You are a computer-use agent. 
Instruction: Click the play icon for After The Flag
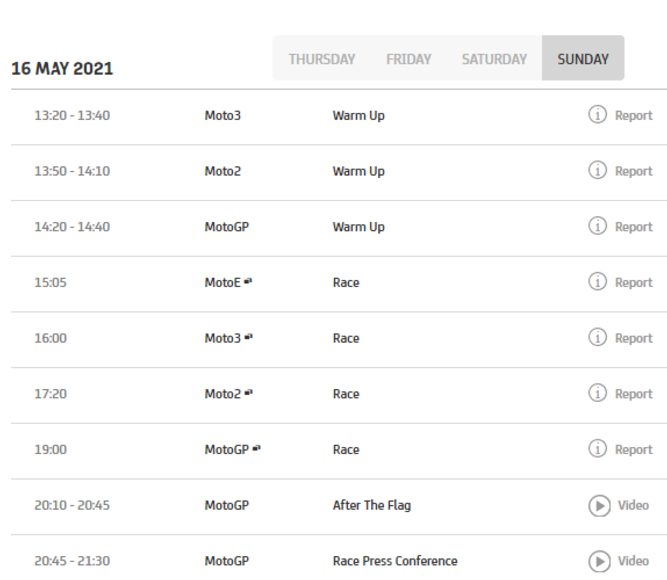598,505
